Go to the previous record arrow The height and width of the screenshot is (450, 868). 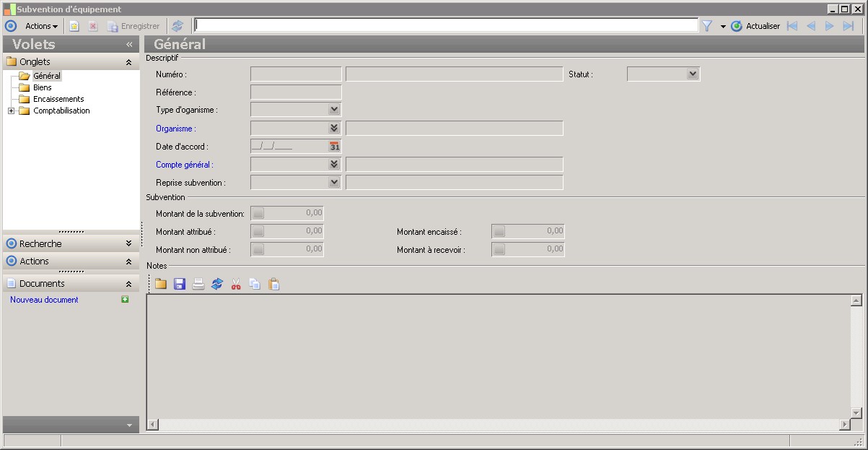point(811,26)
